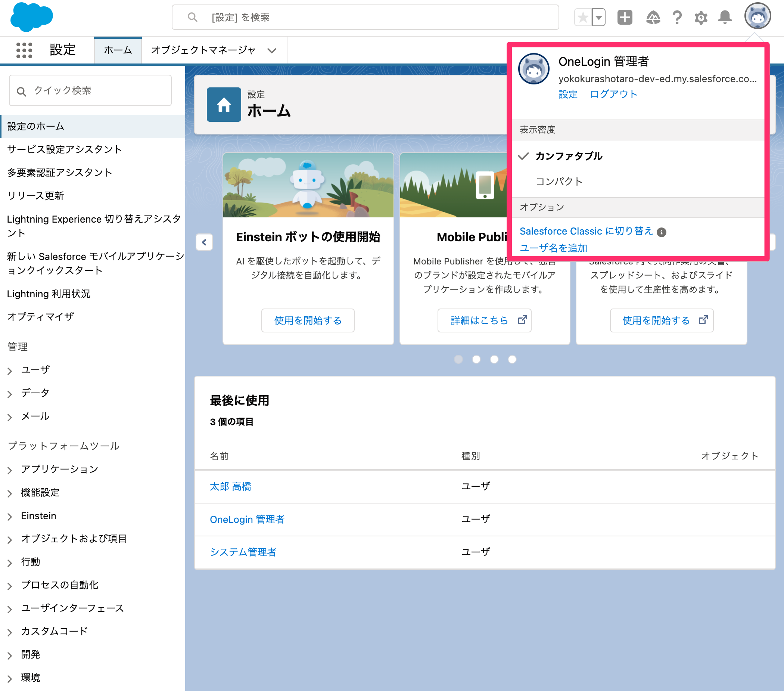Open OneLogin 管理者 in recently used table
The width and height of the screenshot is (784, 691).
pyautogui.click(x=247, y=520)
